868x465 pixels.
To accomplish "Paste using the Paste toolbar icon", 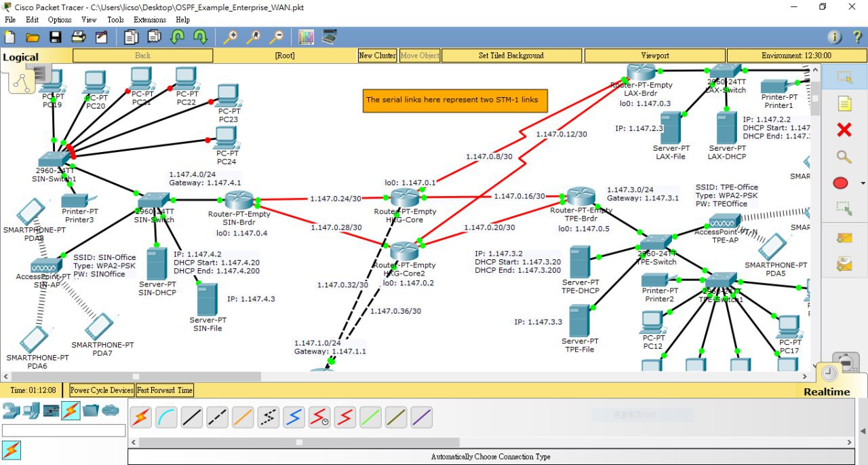I will click(x=155, y=37).
